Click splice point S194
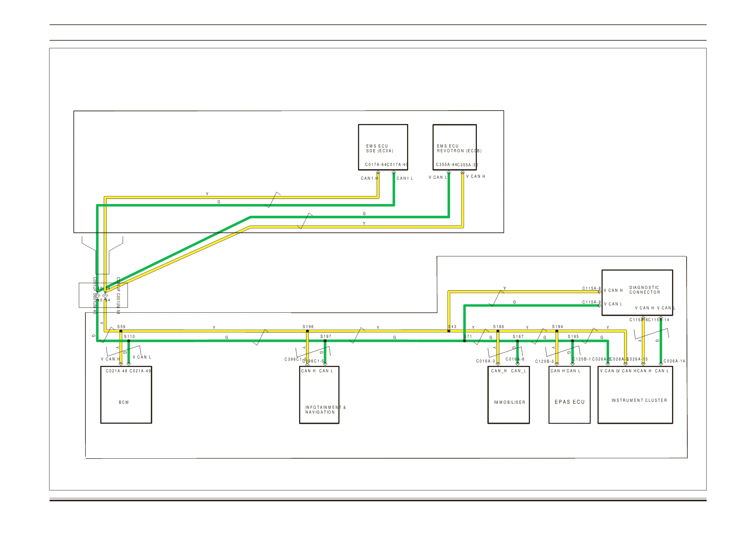756x535 pixels. (x=557, y=331)
